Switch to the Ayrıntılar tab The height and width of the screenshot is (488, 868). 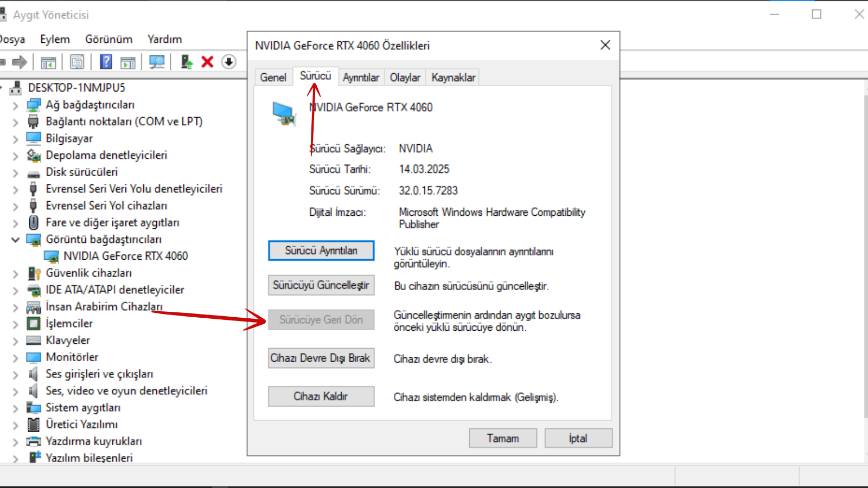[x=361, y=78]
